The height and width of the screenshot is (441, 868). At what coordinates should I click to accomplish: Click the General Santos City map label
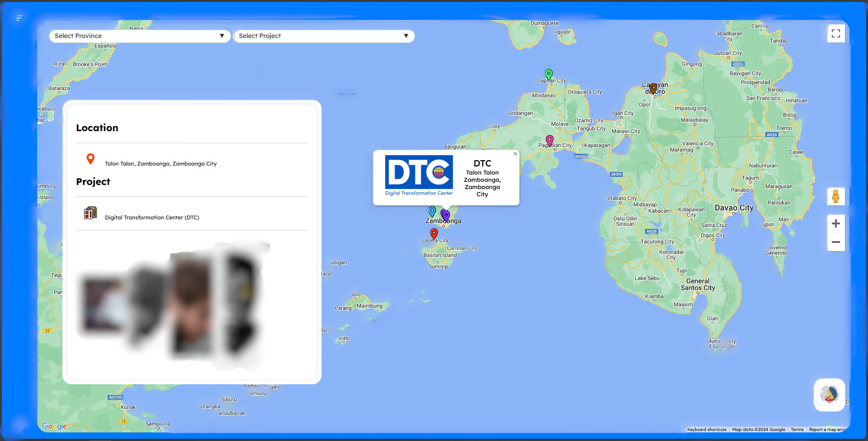pos(698,285)
